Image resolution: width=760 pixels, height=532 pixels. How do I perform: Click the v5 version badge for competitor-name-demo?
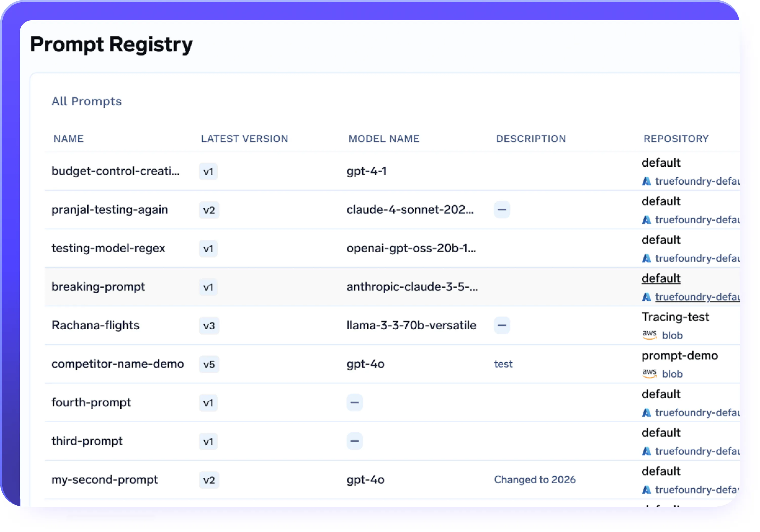point(209,364)
